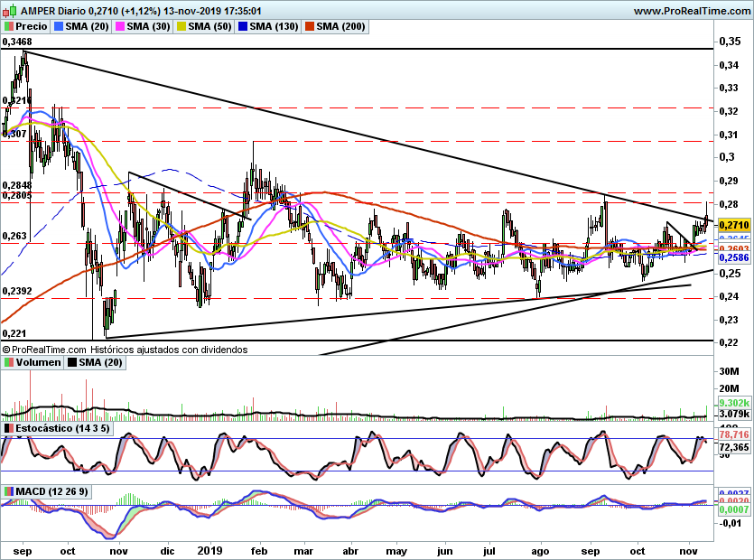Click the Volumen bar icon
754x560 pixels.
pos(9,362)
